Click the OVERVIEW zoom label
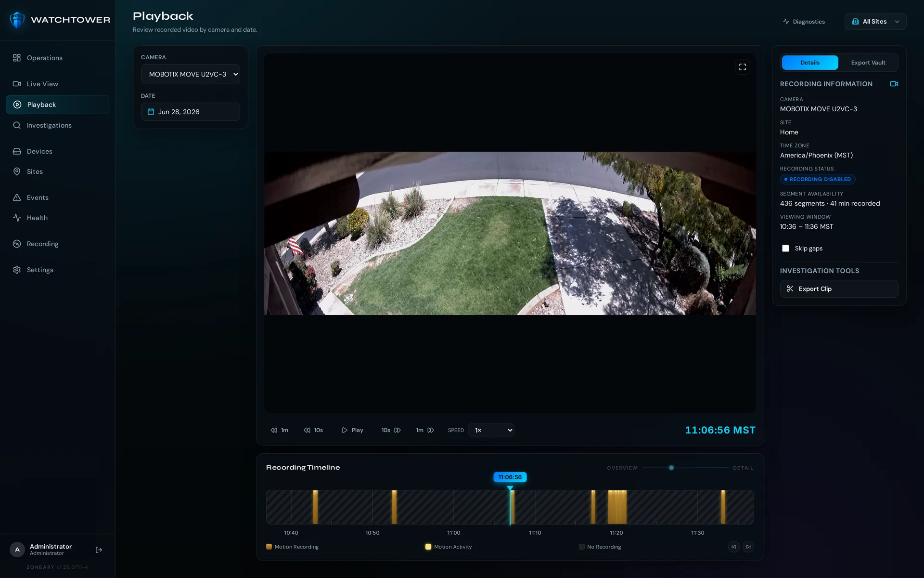924x578 pixels. [622, 468]
